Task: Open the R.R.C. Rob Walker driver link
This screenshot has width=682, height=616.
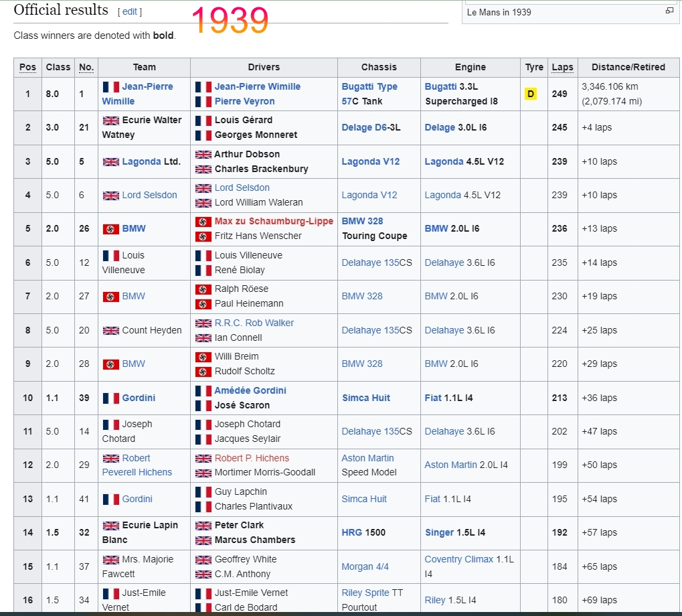Action: tap(254, 323)
